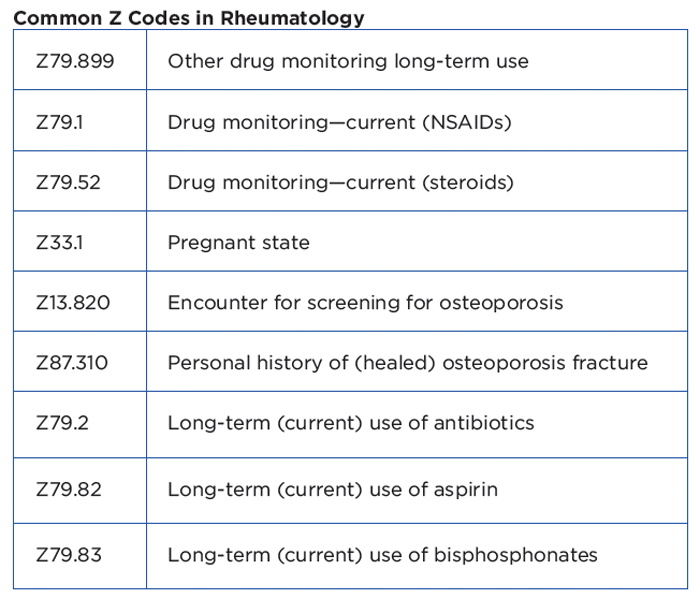The width and height of the screenshot is (700, 599).
Task: Select the Z79.52 code cell
Action: pos(68,182)
